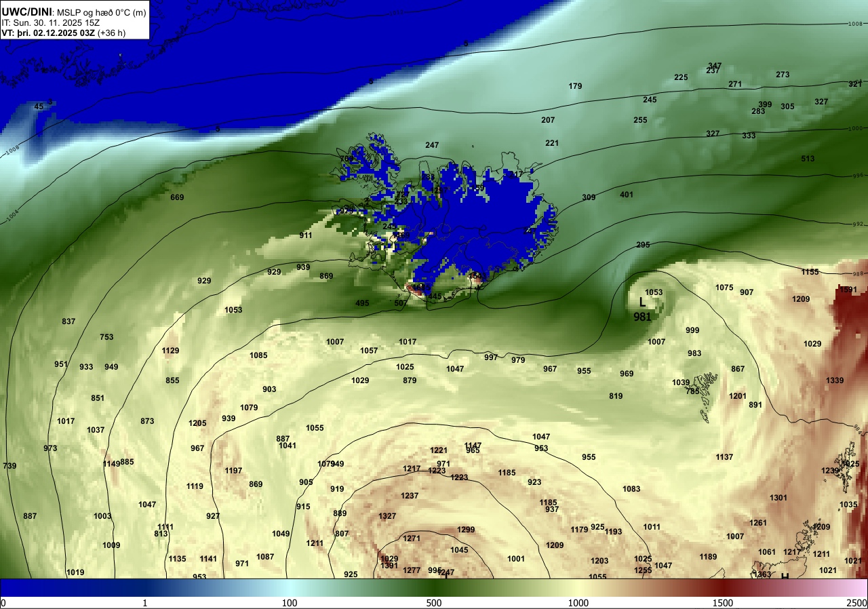Click the height value 1057
Viewport: 868px width, 609px height.
[369, 351]
